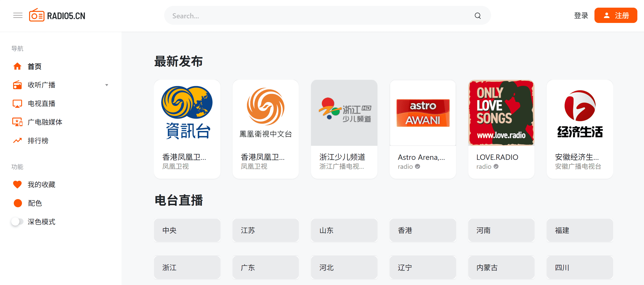644x285 pixels.
Task: Click the 浙江少儿频道 title text
Action: pos(342,157)
